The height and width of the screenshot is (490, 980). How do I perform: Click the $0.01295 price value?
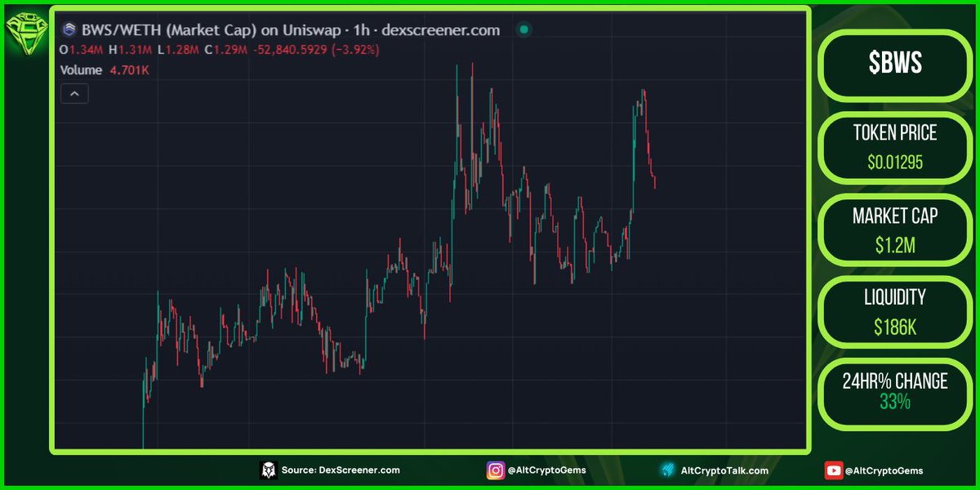(x=895, y=163)
